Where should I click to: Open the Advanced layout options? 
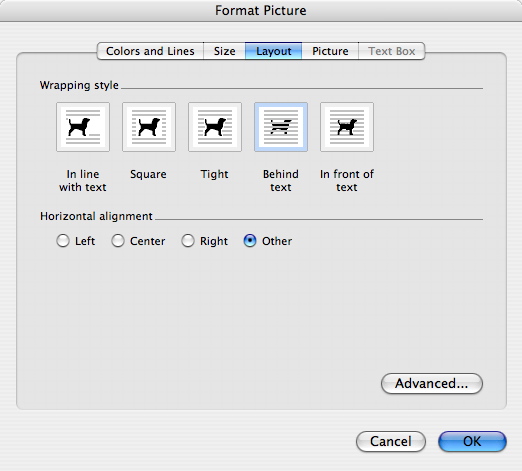coord(432,384)
